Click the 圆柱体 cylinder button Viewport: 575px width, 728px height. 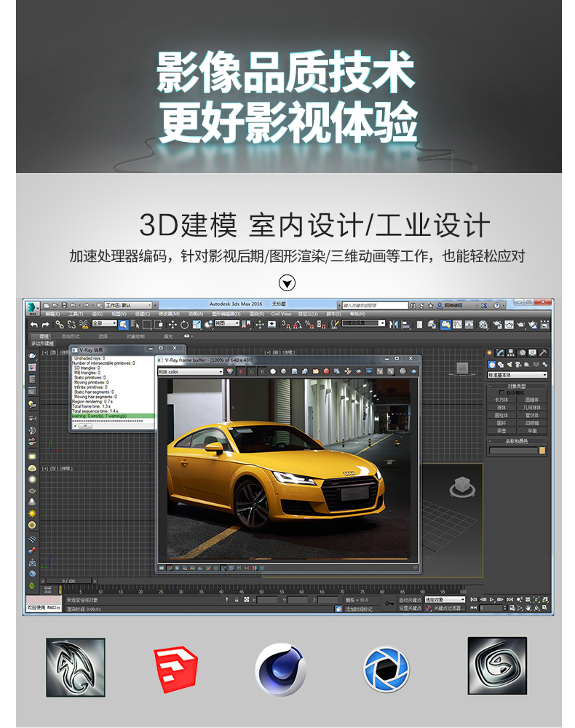[x=501, y=416]
